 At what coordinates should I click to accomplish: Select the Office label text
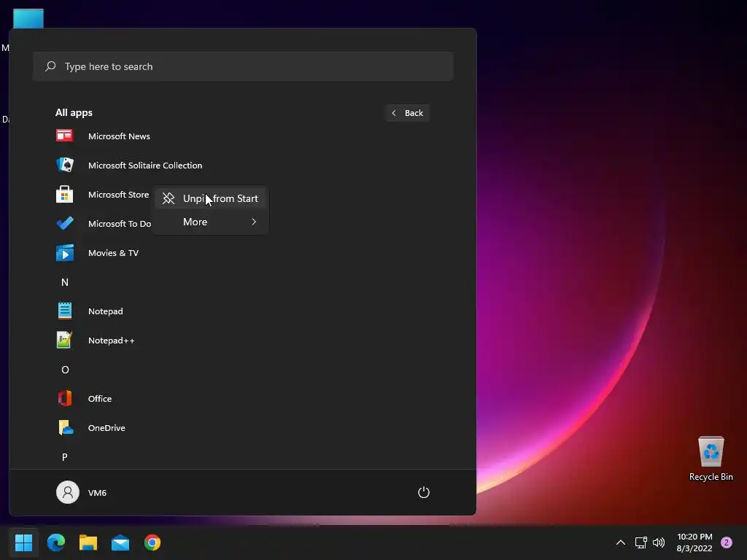tap(99, 399)
